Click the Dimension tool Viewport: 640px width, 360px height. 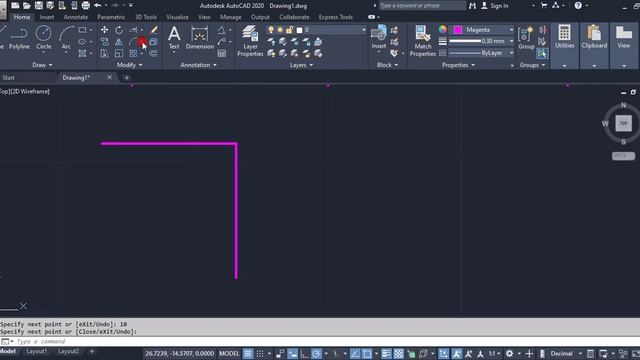tap(200, 38)
